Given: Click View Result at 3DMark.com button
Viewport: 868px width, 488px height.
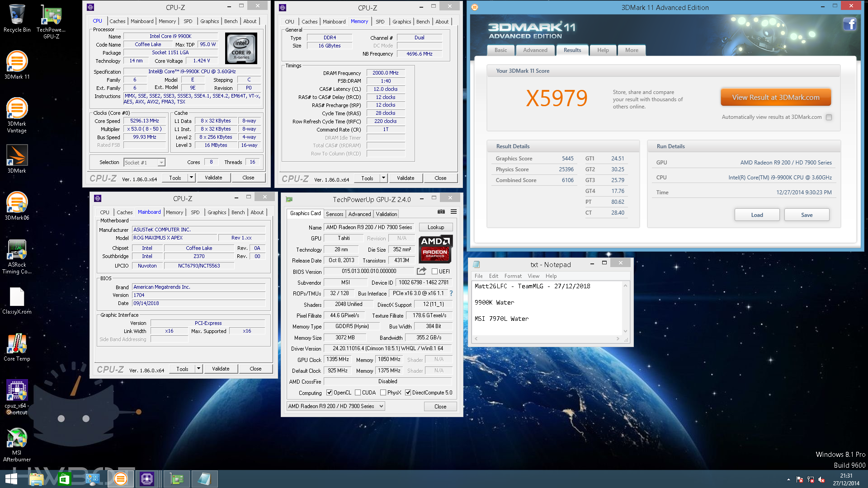Looking at the screenshot, I should pos(776,97).
